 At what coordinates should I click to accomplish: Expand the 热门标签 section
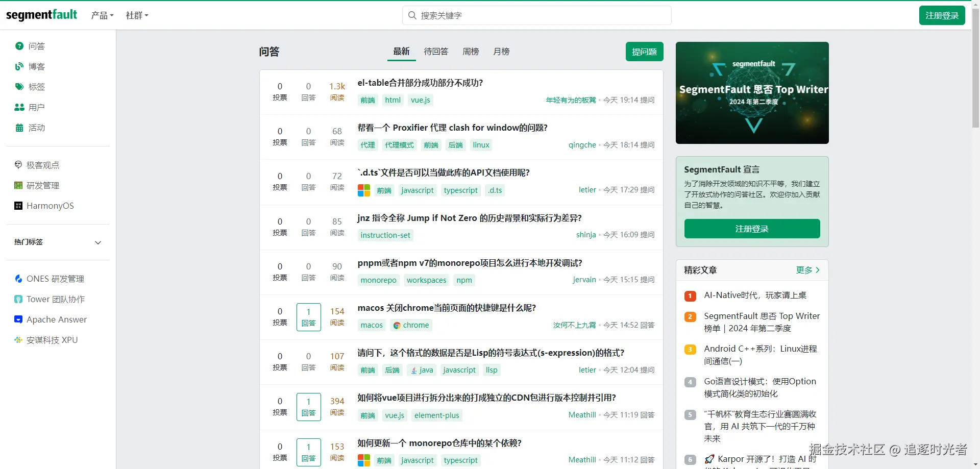(58, 242)
